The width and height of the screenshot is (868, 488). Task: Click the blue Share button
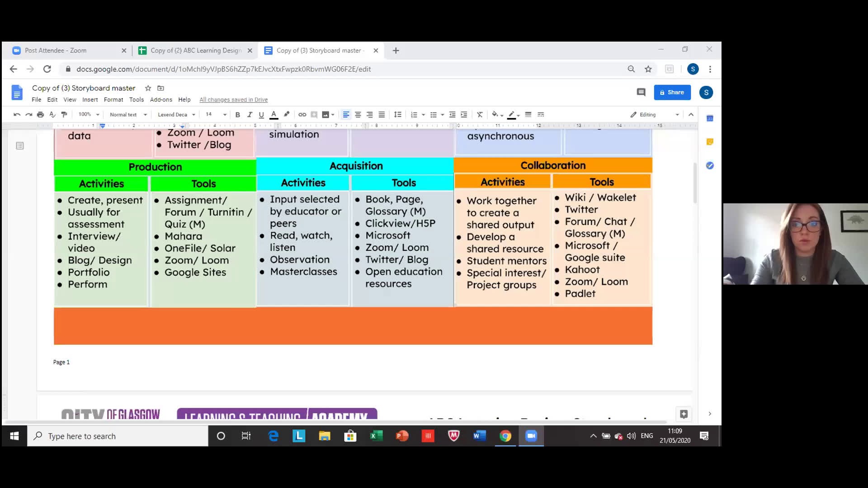tap(672, 92)
